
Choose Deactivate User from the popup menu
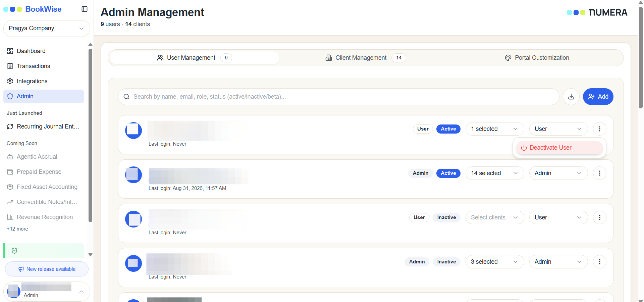(x=559, y=148)
